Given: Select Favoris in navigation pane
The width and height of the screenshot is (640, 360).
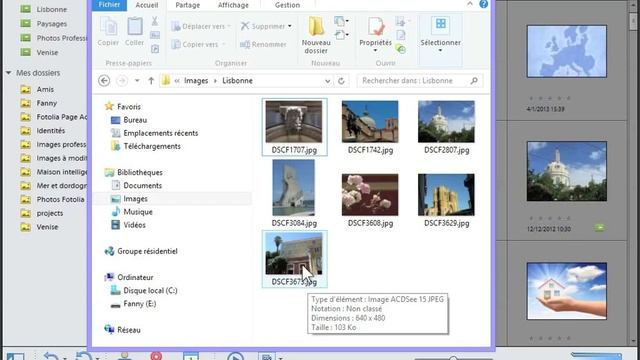Looking at the screenshot, I should pos(122,107).
